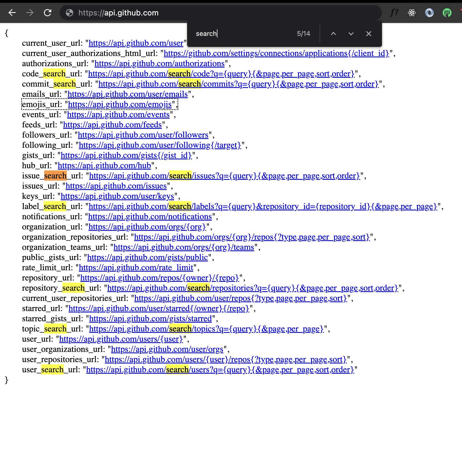Focus the address bar showing api.github.com
The image size is (462, 476).
click(x=221, y=13)
